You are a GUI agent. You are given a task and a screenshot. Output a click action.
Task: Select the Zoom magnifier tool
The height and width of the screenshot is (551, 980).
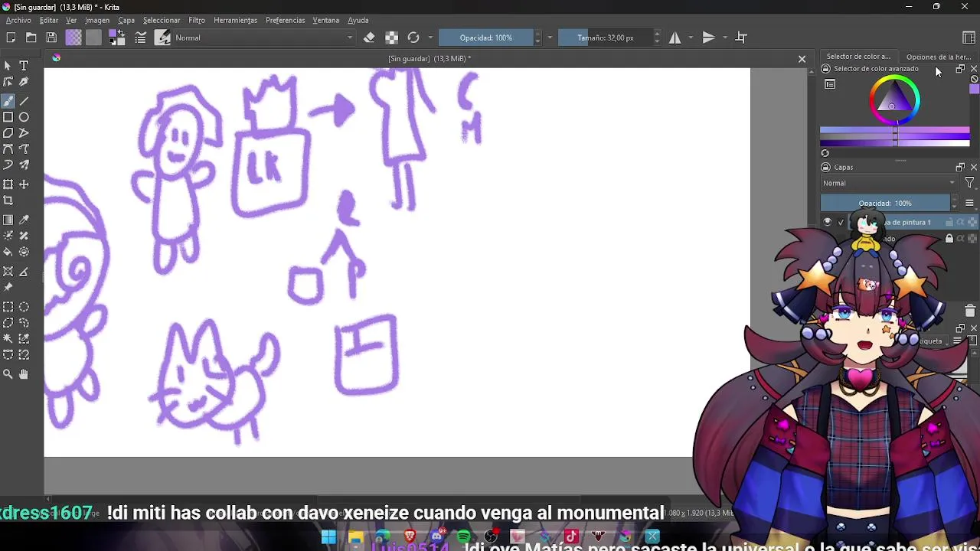(8, 374)
